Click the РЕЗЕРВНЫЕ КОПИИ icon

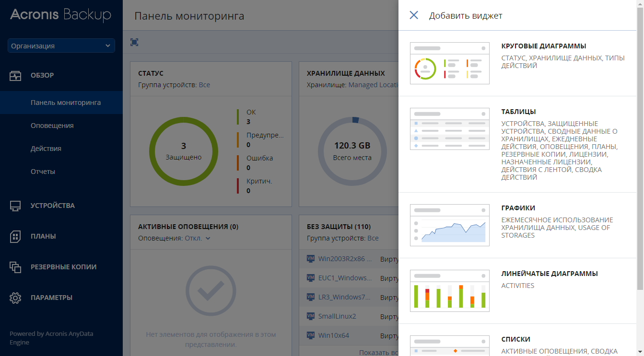[15, 267]
